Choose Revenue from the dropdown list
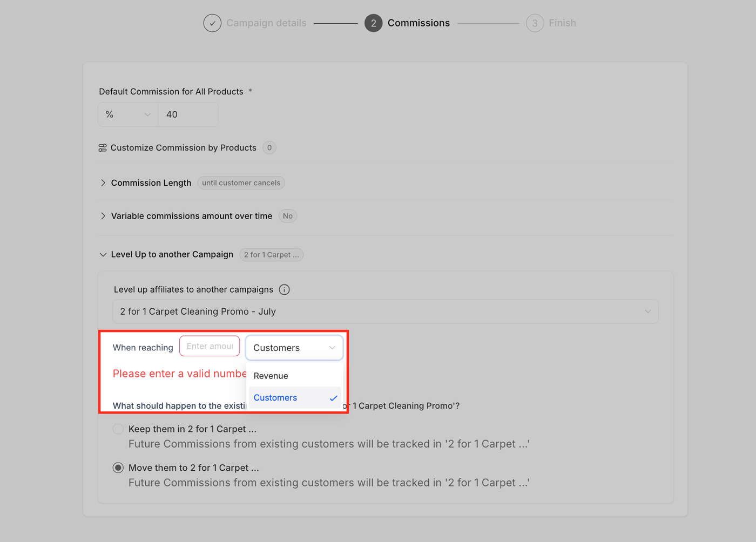 click(271, 376)
